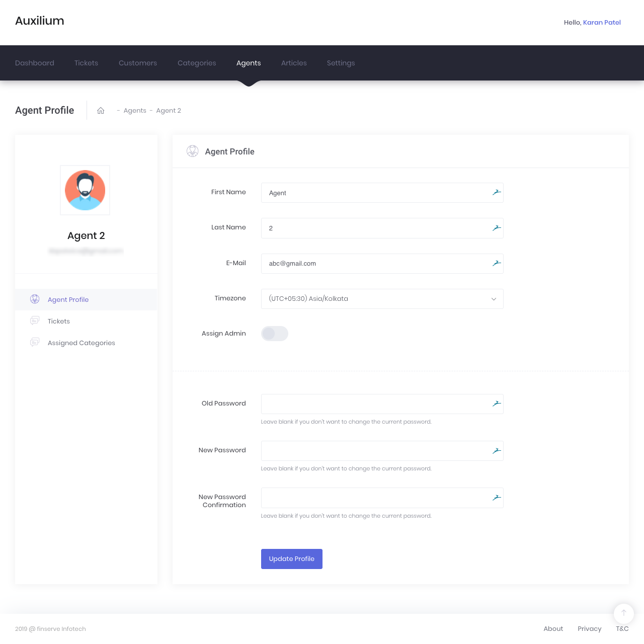Viewport: 644px width, 644px height.
Task: Open Customers in the top navigation
Action: tap(138, 63)
